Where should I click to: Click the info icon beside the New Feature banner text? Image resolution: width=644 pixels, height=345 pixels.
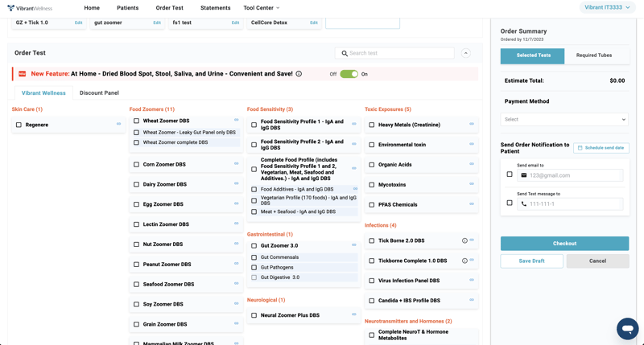299,74
